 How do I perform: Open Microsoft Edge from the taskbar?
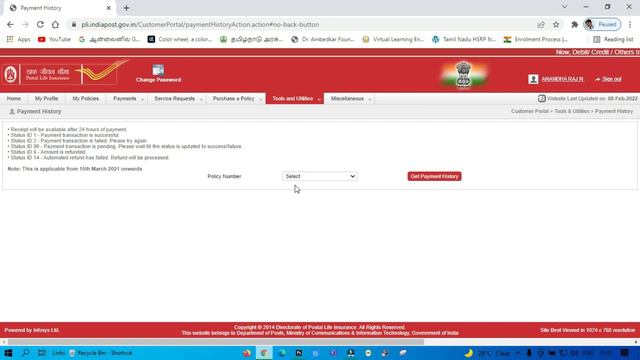click(282, 353)
